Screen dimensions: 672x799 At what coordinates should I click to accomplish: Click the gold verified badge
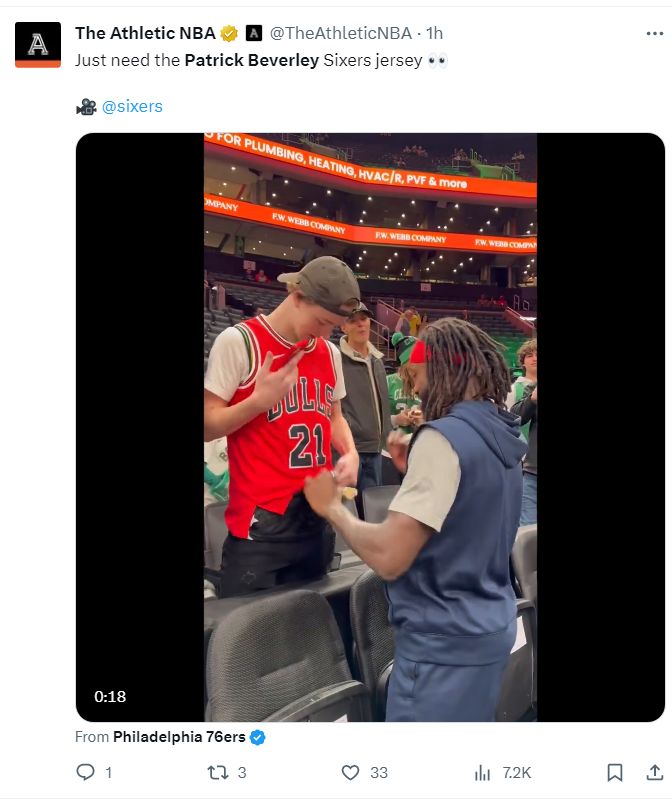[x=229, y=33]
